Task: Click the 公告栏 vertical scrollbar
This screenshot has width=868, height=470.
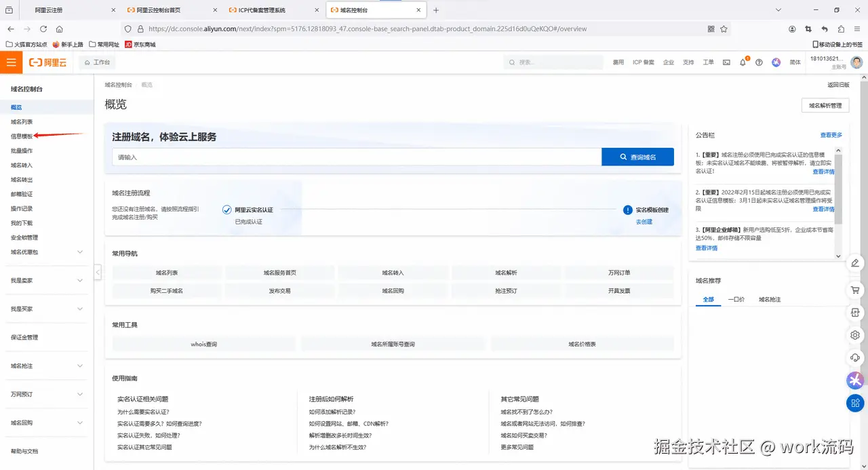Action: coord(838,189)
